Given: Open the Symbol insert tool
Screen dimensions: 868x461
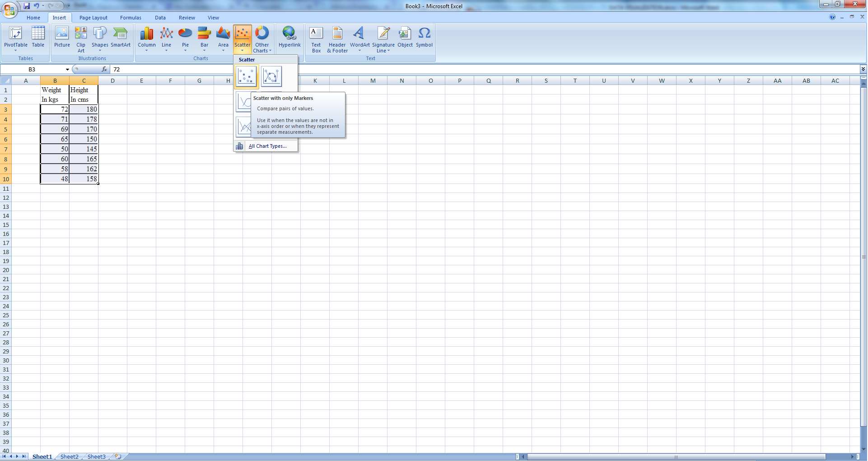Looking at the screenshot, I should pos(424,38).
